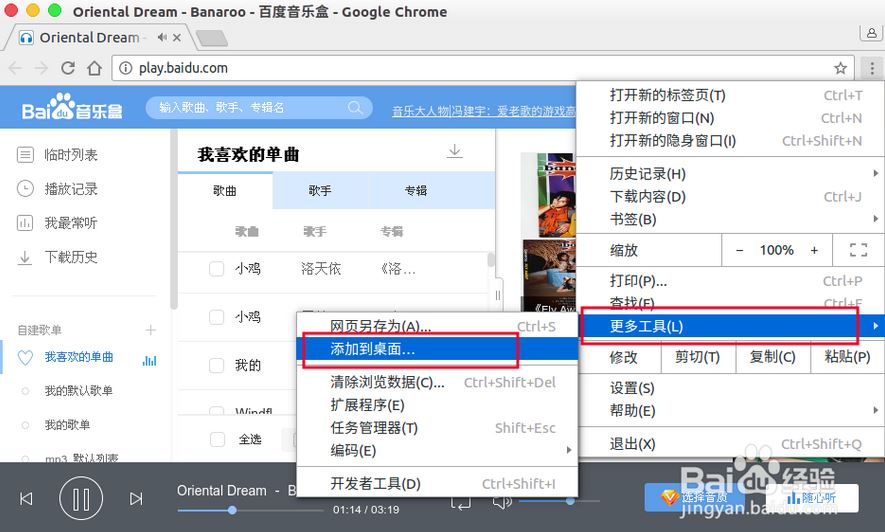Select 网页另存为(A)... menu item
Image resolution: width=885 pixels, height=532 pixels.
(x=437, y=326)
